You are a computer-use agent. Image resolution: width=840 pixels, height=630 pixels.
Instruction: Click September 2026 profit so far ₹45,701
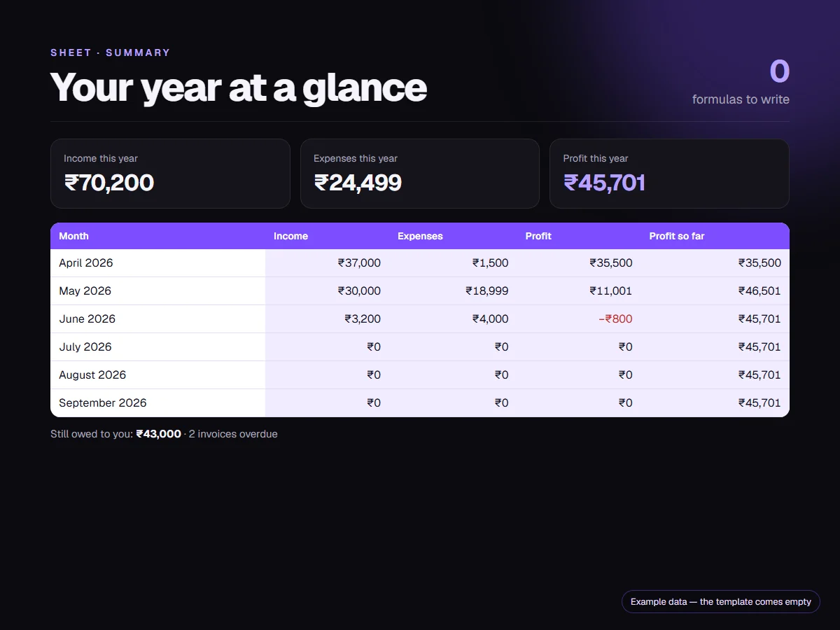759,403
